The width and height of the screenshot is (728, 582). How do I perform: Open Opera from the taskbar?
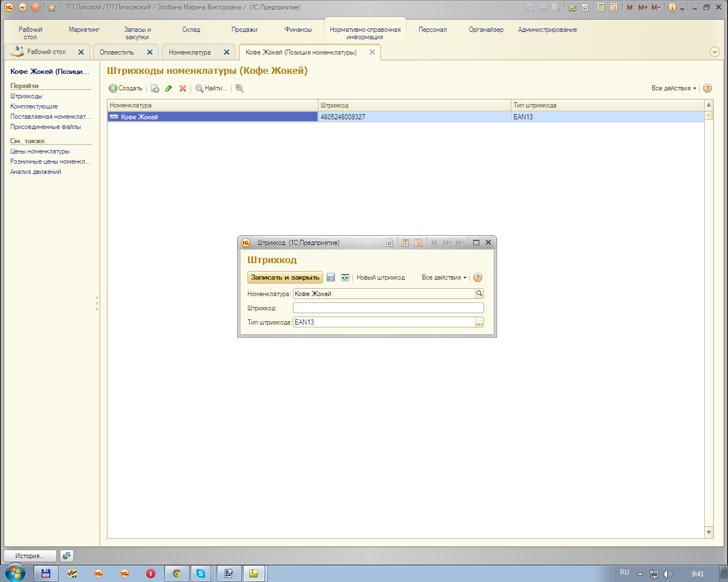pyautogui.click(x=151, y=573)
